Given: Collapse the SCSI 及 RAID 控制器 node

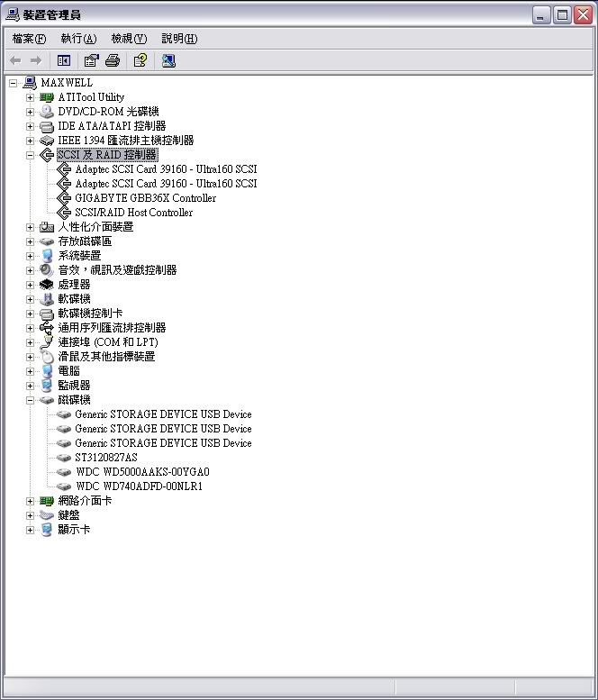Looking at the screenshot, I should (x=30, y=155).
